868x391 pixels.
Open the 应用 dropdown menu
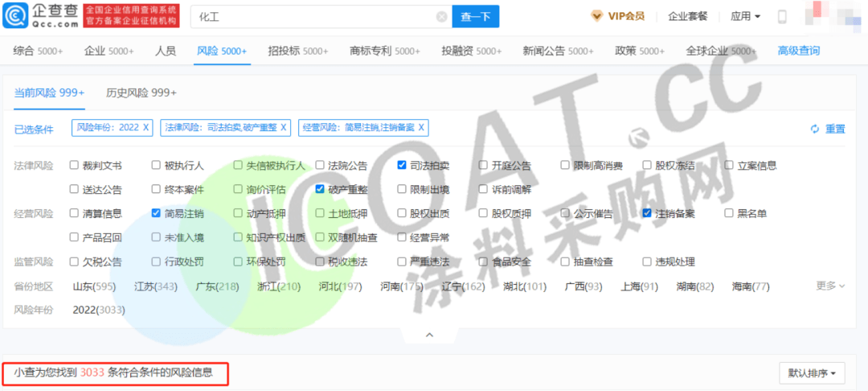click(744, 16)
